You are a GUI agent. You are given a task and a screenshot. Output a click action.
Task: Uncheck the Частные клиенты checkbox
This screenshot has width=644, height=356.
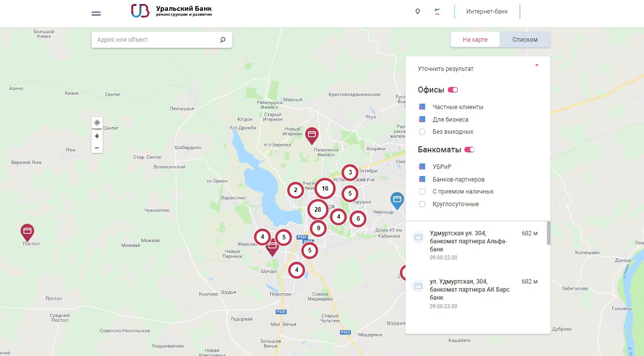422,107
